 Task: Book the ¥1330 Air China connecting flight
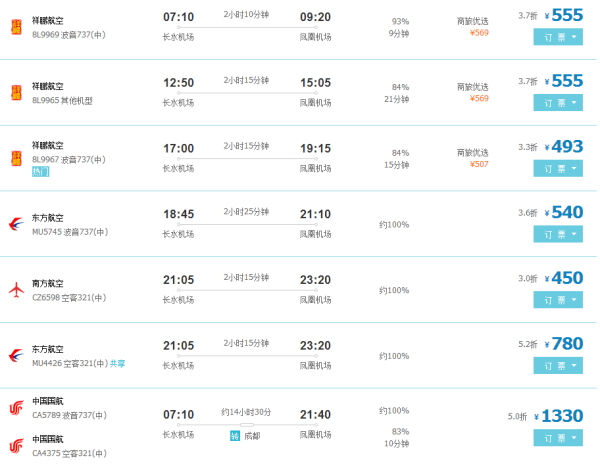pyautogui.click(x=558, y=438)
